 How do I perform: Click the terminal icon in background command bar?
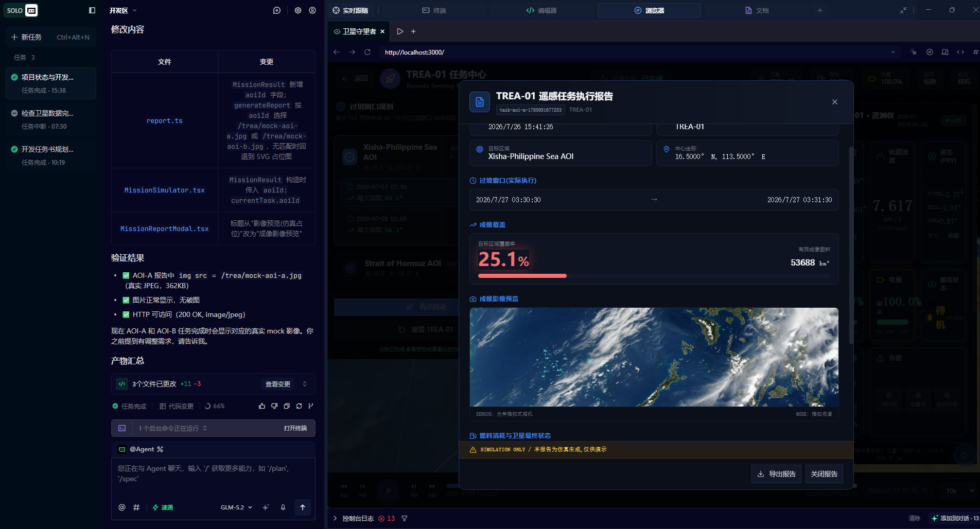122,428
